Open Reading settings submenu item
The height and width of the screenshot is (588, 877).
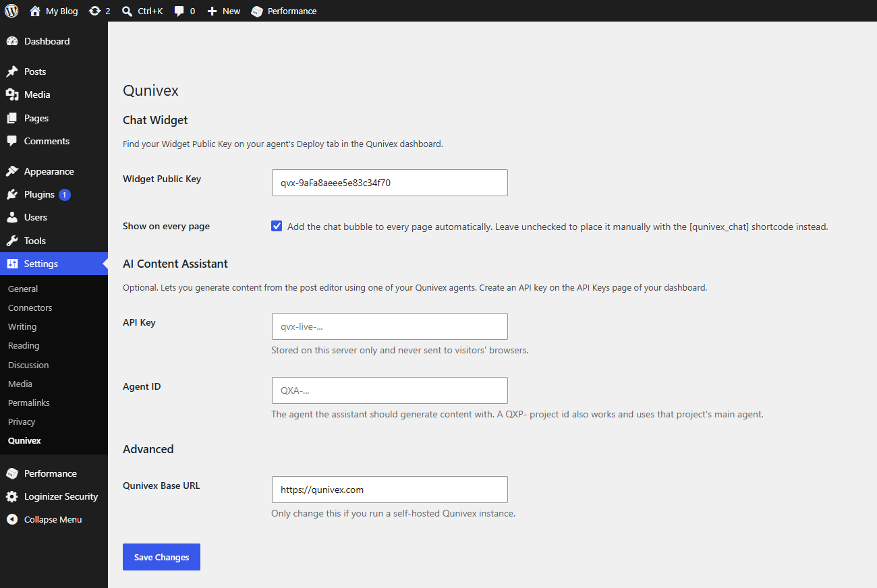24,345
